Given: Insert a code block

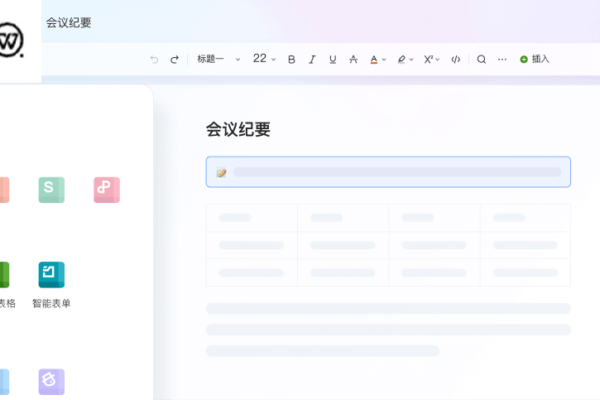Looking at the screenshot, I should pyautogui.click(x=456, y=59).
